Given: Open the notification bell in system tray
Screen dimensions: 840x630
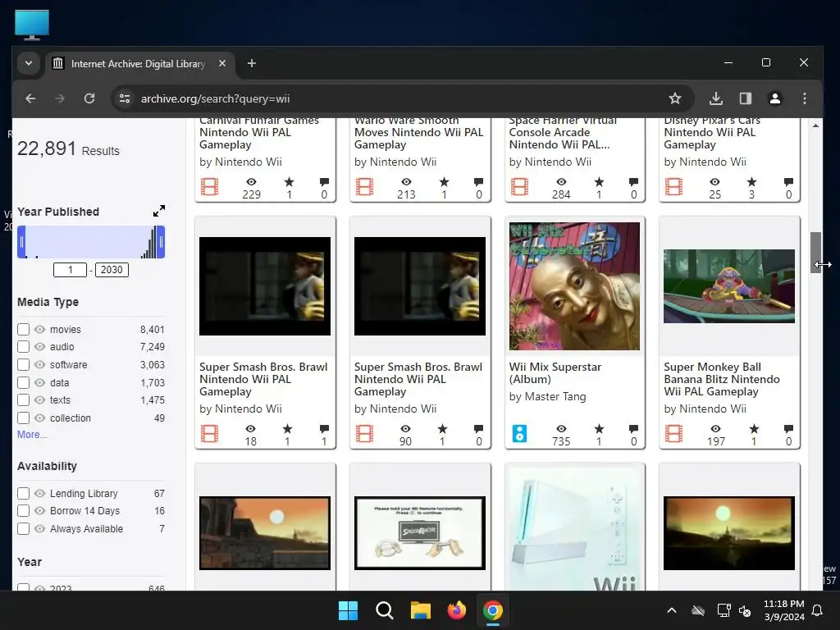Looking at the screenshot, I should (x=818, y=610).
